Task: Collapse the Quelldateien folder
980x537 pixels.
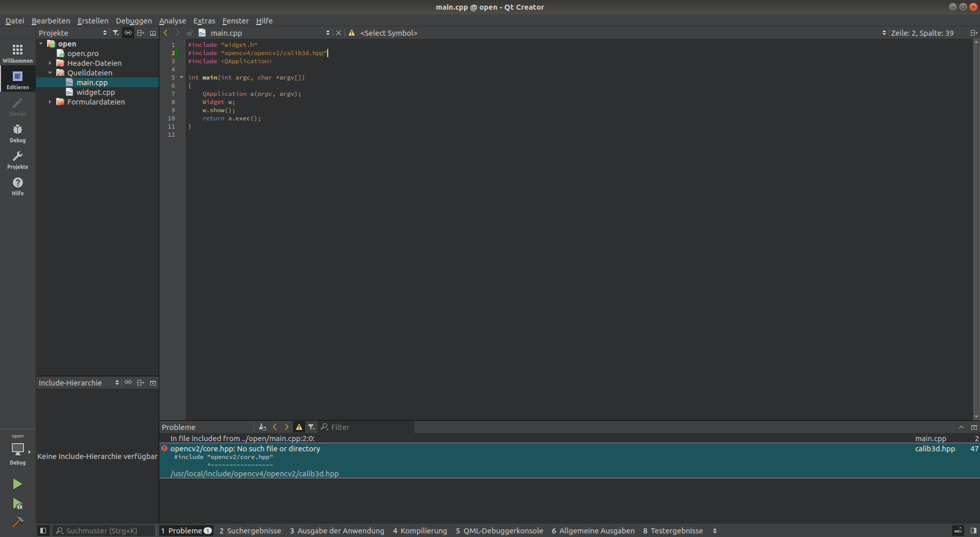Action: [x=50, y=73]
